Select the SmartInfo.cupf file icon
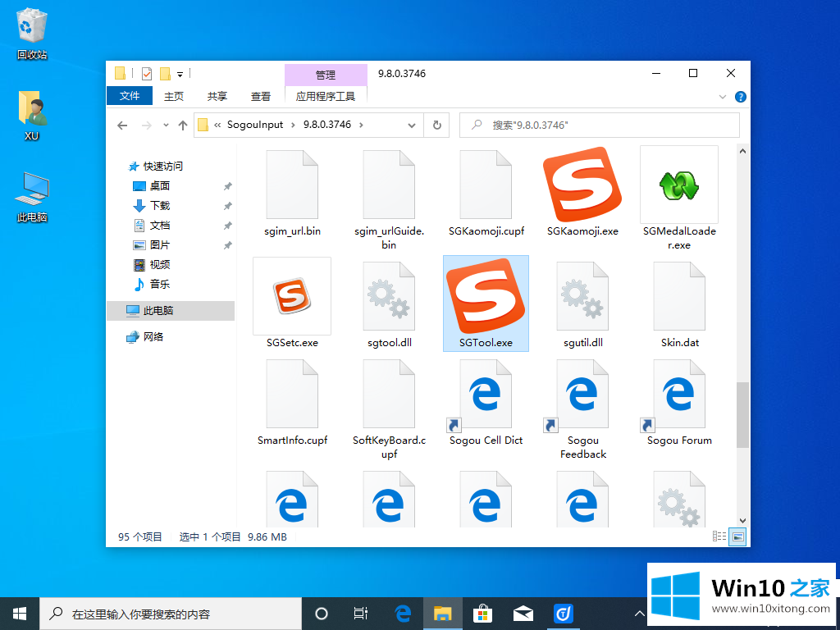This screenshot has width=840, height=630. click(x=292, y=394)
